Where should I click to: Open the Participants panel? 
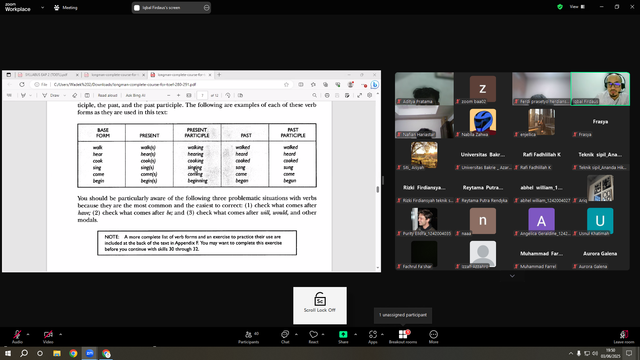point(249,336)
